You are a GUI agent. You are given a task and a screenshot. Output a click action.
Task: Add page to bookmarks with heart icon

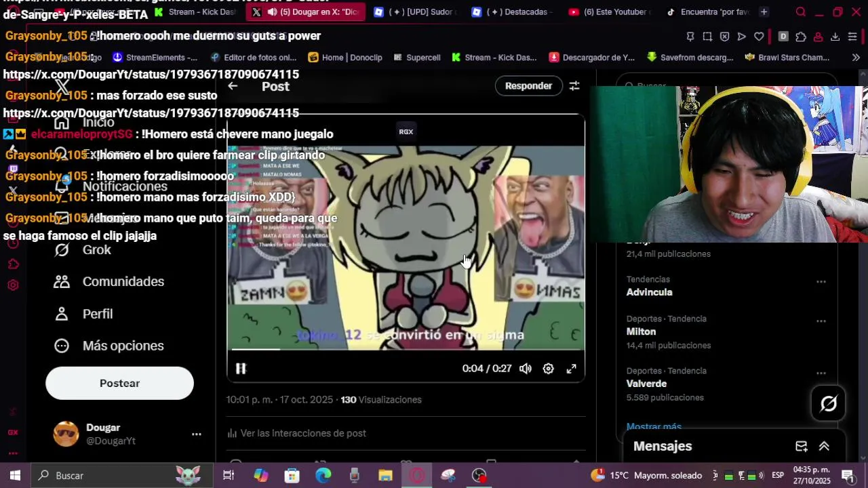click(x=759, y=37)
